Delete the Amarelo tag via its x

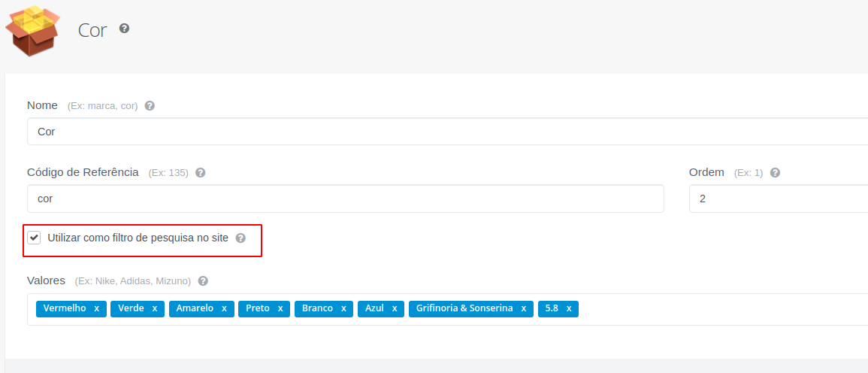coord(224,309)
